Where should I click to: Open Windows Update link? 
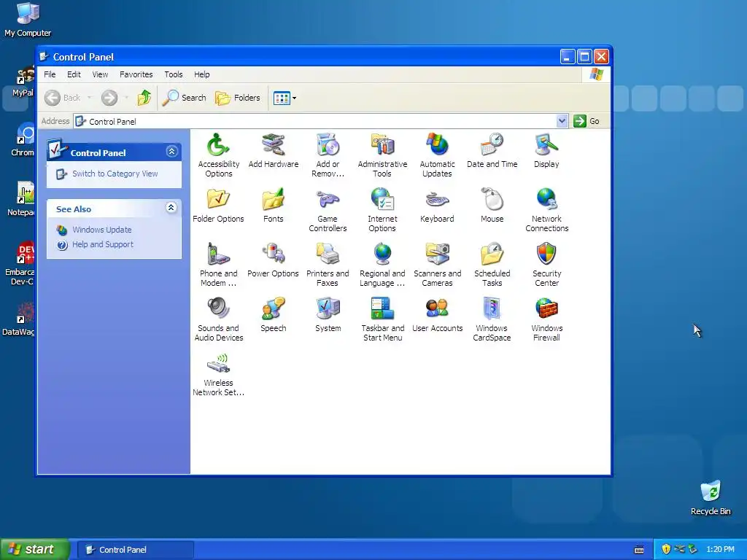[102, 230]
